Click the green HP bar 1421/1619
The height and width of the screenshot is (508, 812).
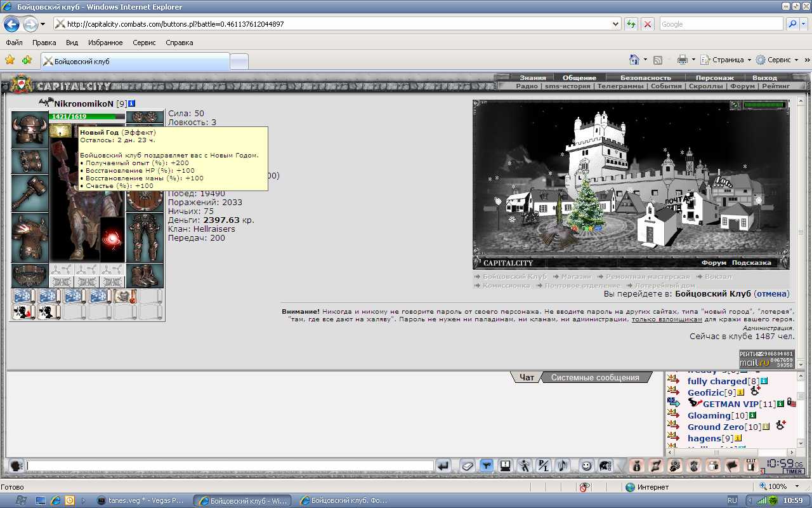click(87, 116)
